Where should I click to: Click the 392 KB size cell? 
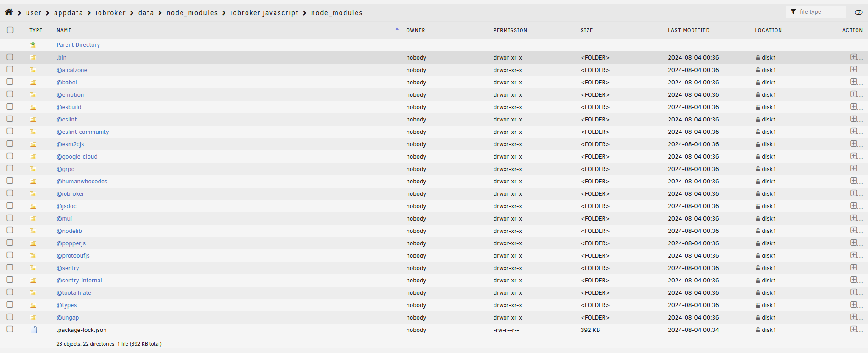tap(590, 330)
